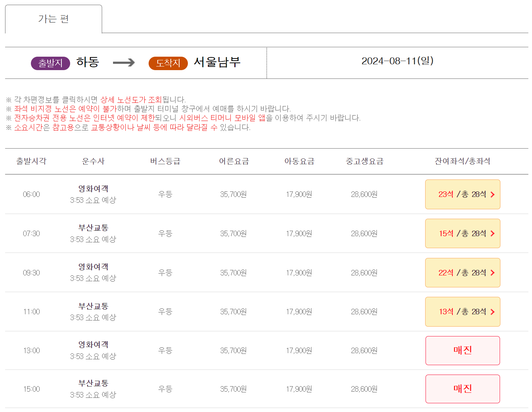Open 영화여객 route details for 06:00
Viewport: 532px width, 412px height.
click(x=93, y=189)
